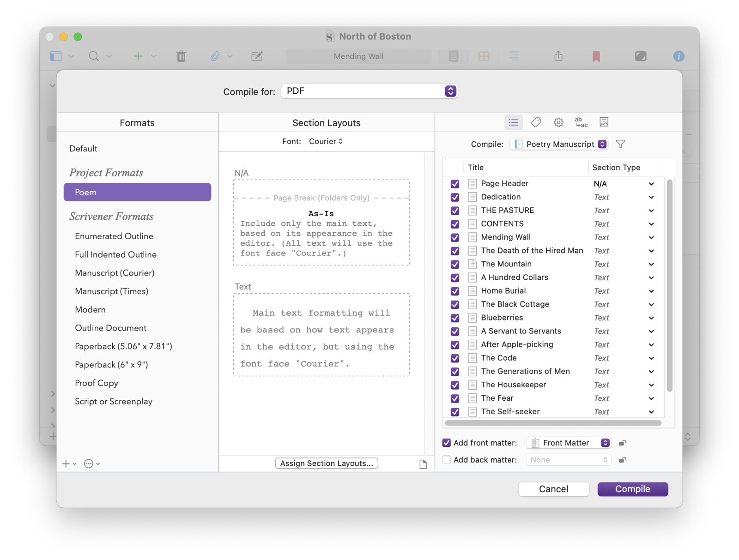
Task: Select the Manuscript (Times) format
Action: 111,291
